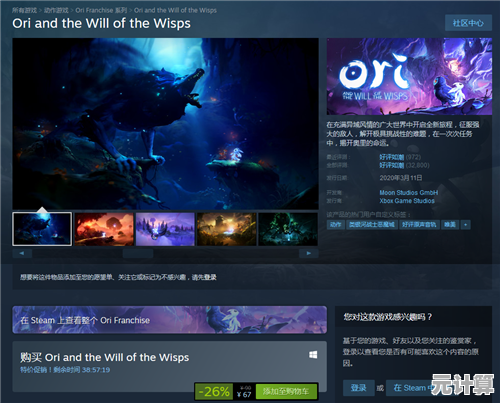
Task: Open developer Moon Studios GmbH link
Action: click(x=409, y=193)
